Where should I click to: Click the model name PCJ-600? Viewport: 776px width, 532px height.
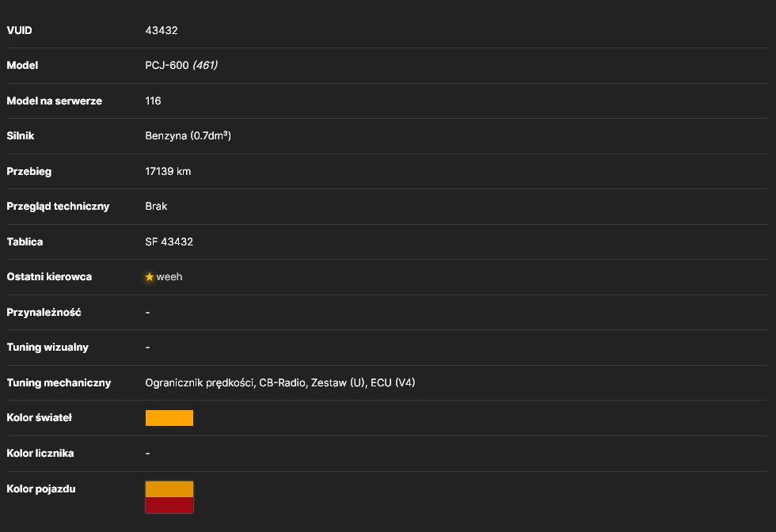167,66
